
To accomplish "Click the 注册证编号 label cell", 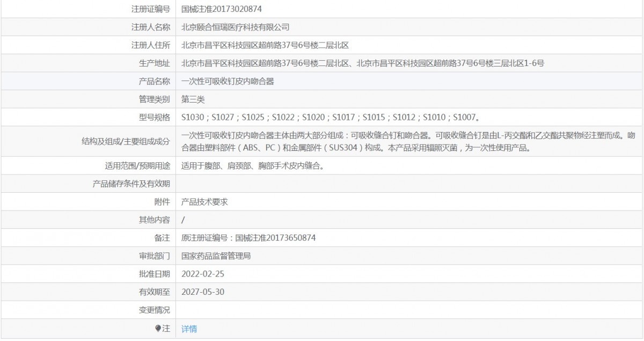I will 150,9.
